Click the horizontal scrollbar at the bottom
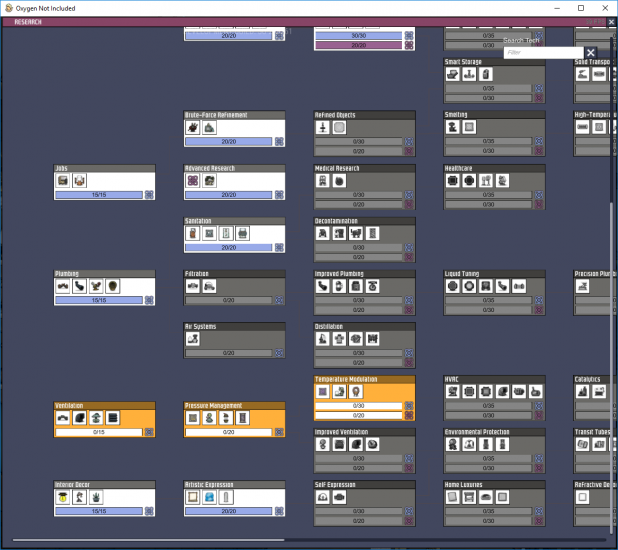 pyautogui.click(x=148, y=540)
